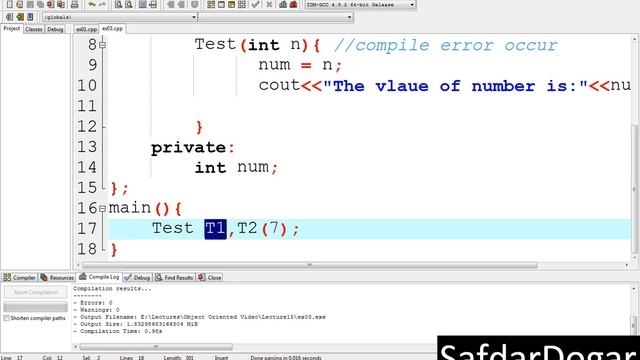Click the Debug checkmark toolbar icon

256,4
